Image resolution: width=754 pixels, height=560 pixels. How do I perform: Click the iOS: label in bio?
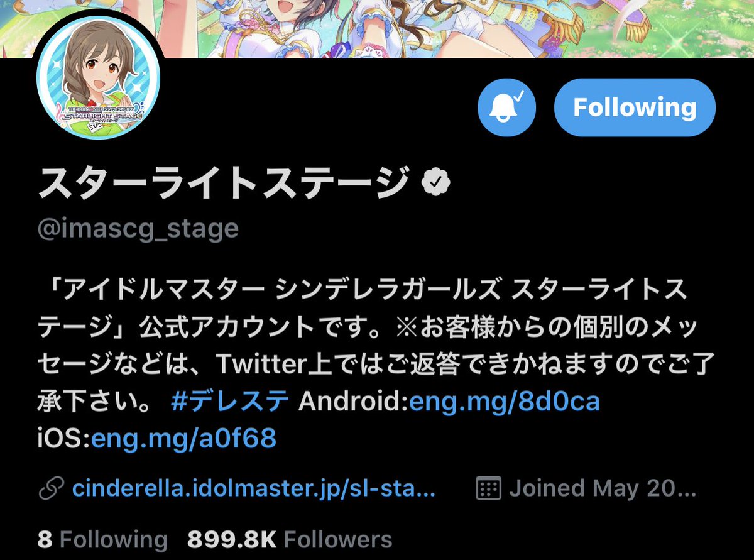click(x=65, y=438)
